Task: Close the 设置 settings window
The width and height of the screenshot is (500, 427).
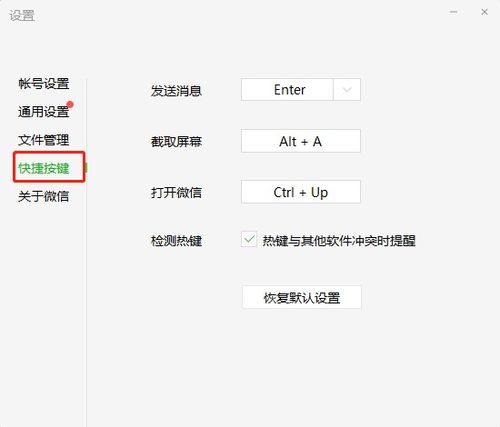Action: 485,12
